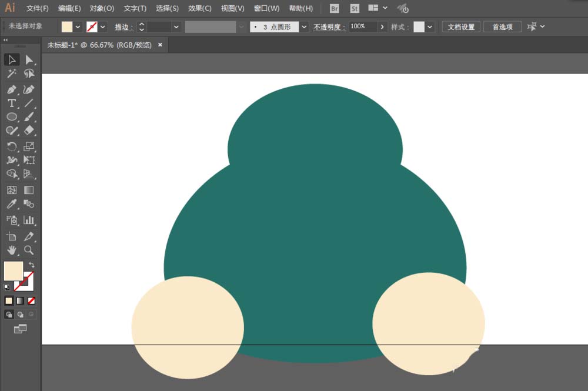Select the Column Graph tool
588x391 pixels.
click(29, 220)
